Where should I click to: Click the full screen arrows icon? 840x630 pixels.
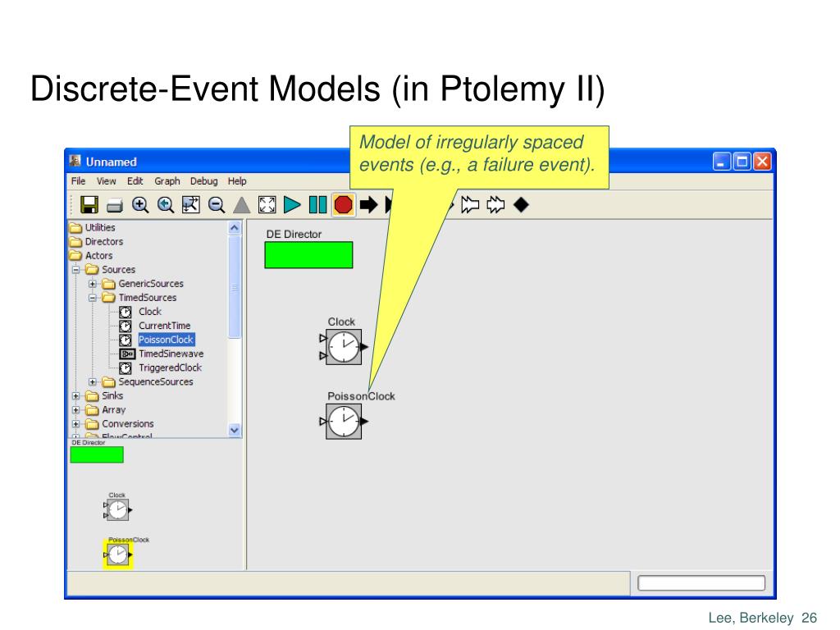pyautogui.click(x=267, y=204)
